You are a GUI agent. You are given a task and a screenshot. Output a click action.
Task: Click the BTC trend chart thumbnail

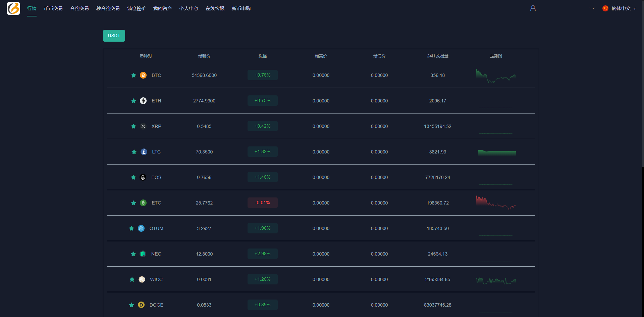click(x=496, y=76)
